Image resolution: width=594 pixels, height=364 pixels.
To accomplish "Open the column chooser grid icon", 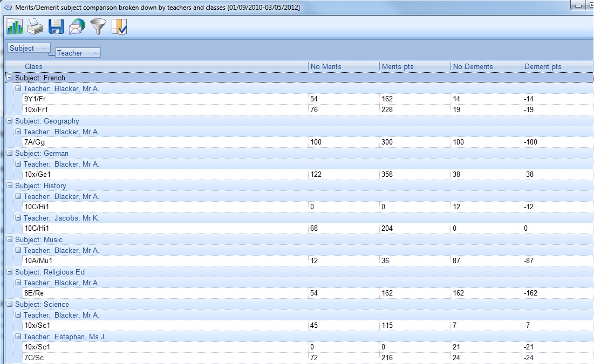I will point(119,27).
